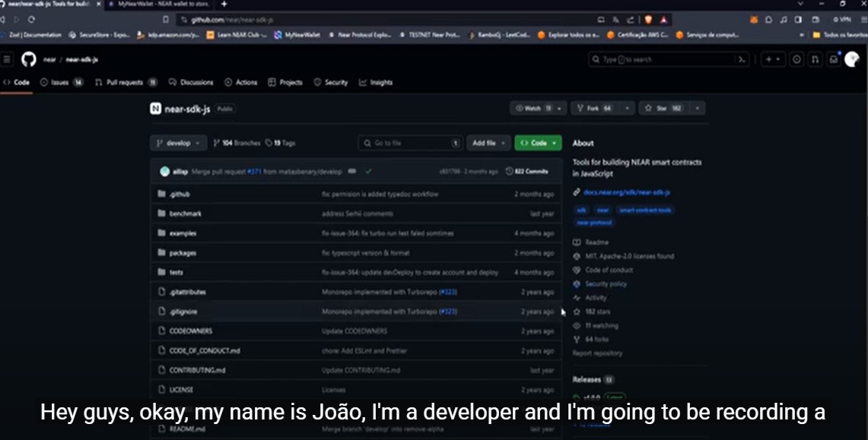Viewport: 868px width, 440px height.
Task: Expand the develop branch selector
Action: tap(178, 143)
